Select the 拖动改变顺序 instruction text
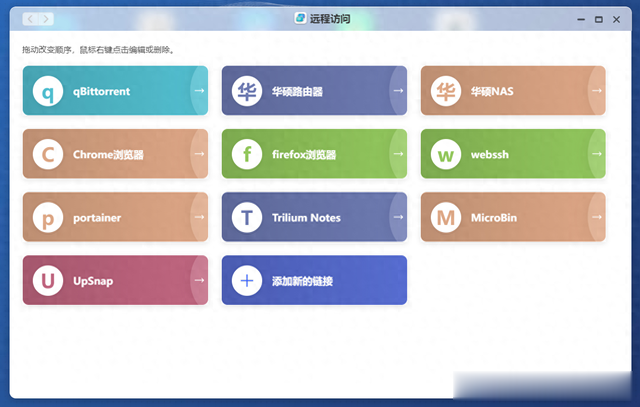Viewport: 640px width, 407px height. (98, 50)
